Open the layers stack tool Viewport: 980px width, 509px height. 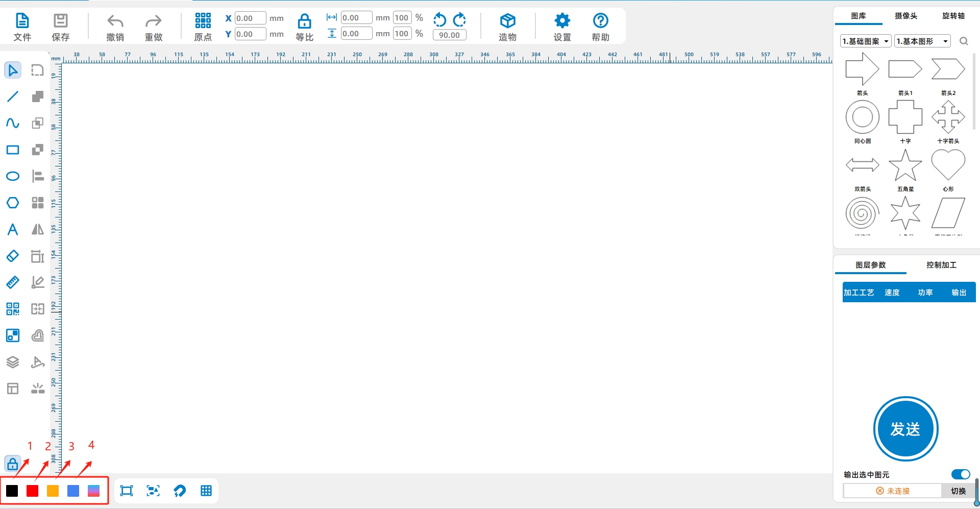click(13, 362)
